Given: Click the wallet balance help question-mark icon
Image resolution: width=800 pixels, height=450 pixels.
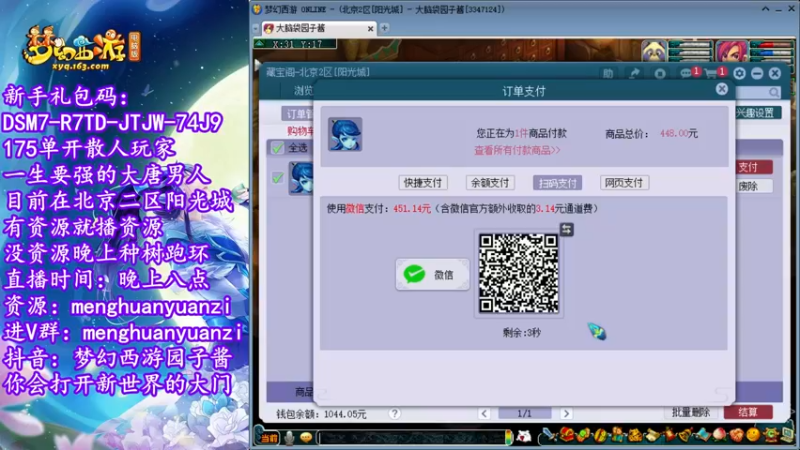Looking at the screenshot, I should point(394,413).
